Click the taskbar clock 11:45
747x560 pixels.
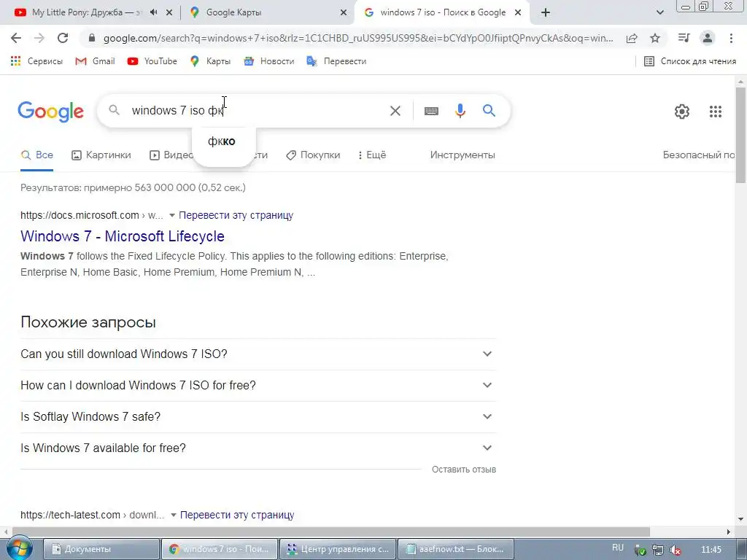pyautogui.click(x=711, y=550)
